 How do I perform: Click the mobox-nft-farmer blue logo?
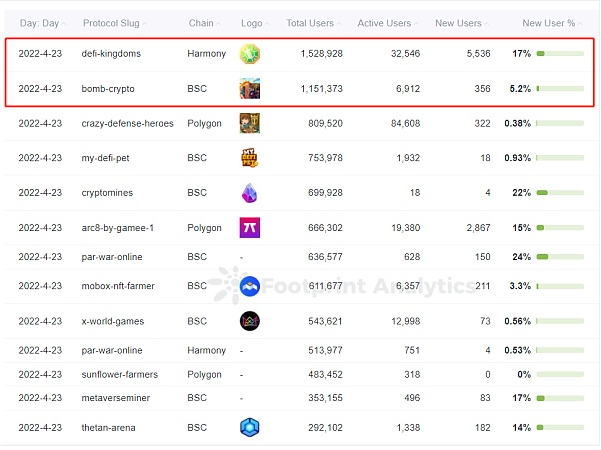click(x=250, y=286)
